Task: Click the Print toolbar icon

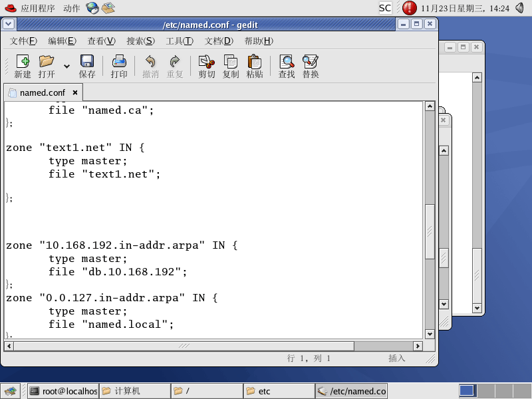Action: click(119, 62)
